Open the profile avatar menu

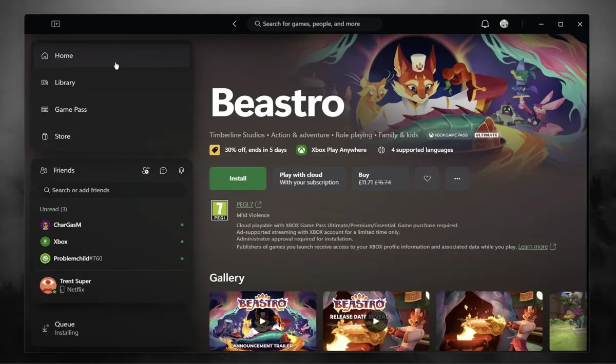(x=505, y=24)
